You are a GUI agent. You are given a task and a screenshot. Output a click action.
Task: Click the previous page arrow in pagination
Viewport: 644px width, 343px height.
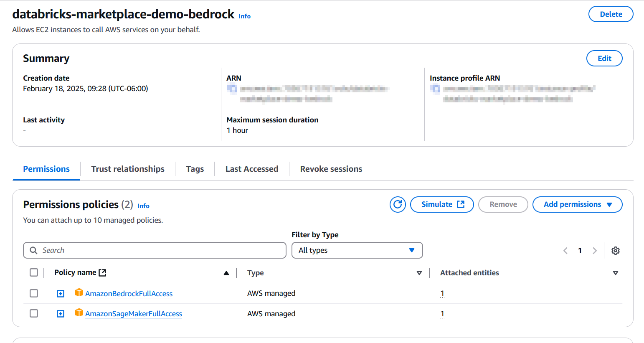click(565, 251)
